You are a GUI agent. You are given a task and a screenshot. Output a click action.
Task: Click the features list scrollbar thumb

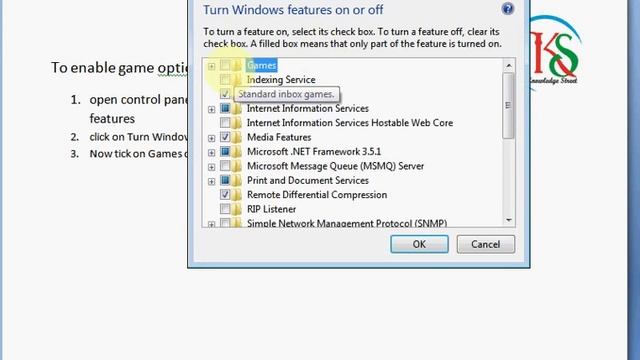pyautogui.click(x=509, y=105)
